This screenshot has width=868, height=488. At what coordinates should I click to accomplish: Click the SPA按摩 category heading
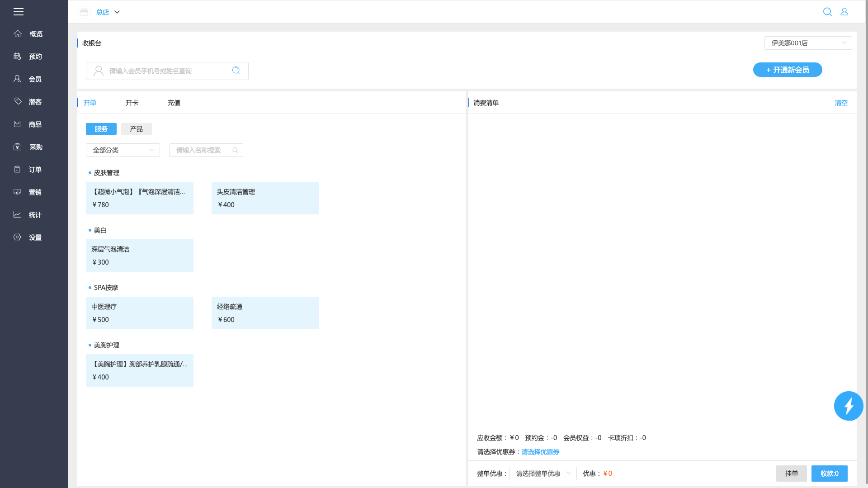(106, 288)
